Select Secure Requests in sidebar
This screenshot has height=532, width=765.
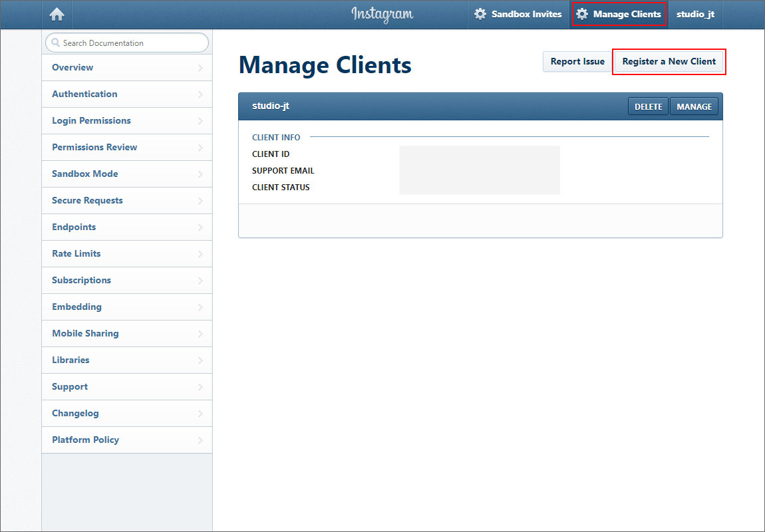[87, 200]
